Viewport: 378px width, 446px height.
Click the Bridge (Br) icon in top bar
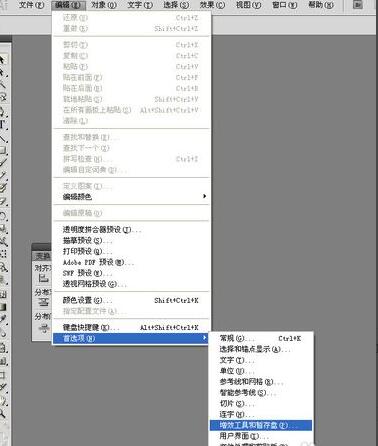tap(358, 5)
